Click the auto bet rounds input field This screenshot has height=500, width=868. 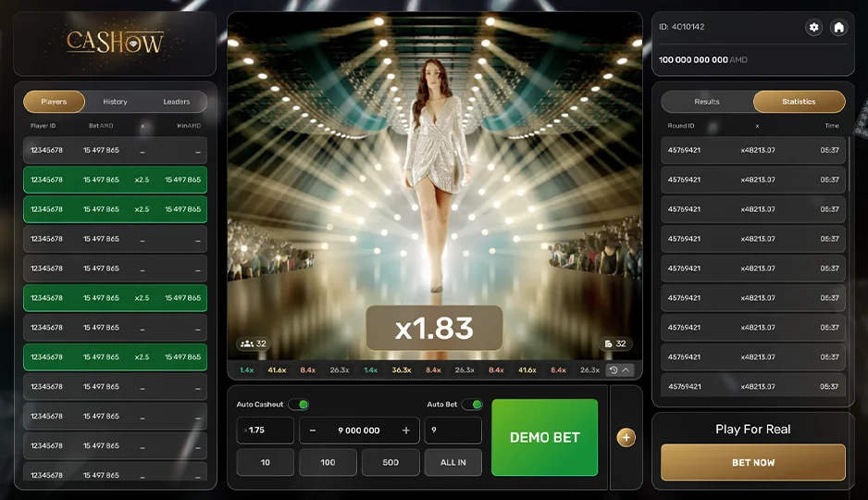click(x=453, y=431)
